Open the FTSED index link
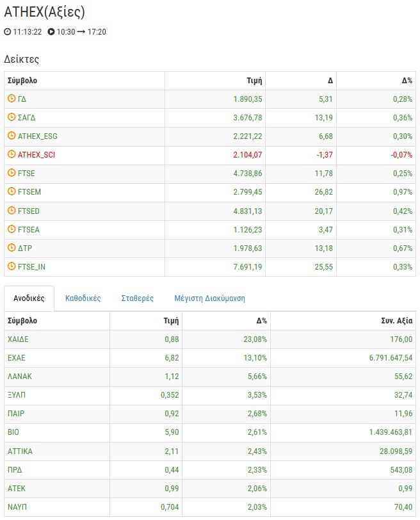This screenshot has width=420, height=520. pos(29,211)
